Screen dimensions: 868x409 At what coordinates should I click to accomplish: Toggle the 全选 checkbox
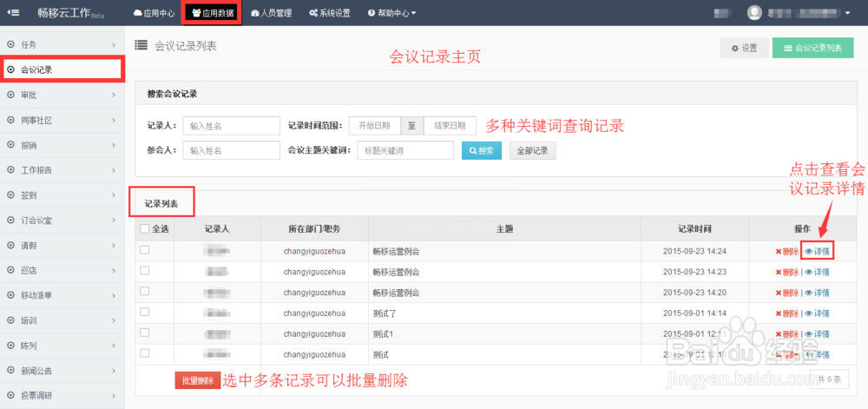[x=144, y=228]
